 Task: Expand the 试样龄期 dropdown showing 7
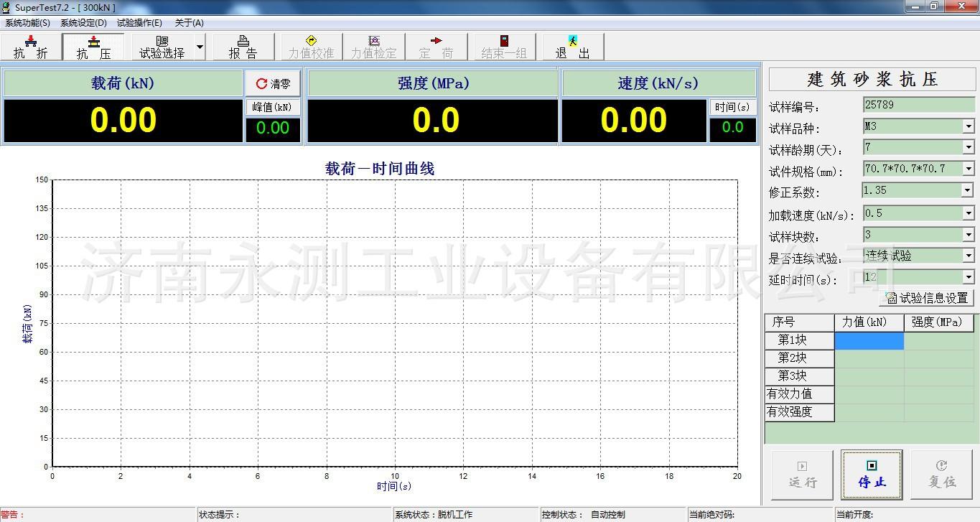point(968,148)
